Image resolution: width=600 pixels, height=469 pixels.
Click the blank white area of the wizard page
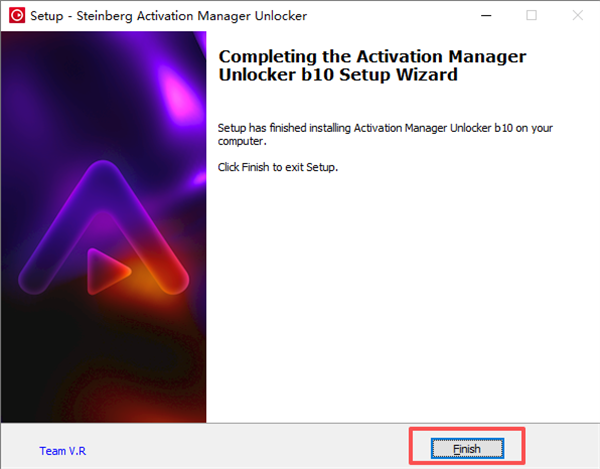point(402,298)
